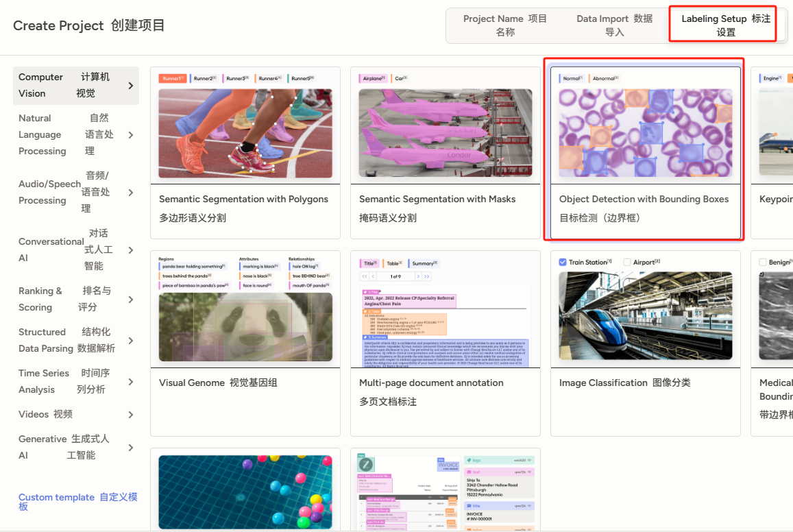Click the arrow next to Time Series Analysis
The image size is (793, 532).
[x=130, y=382]
